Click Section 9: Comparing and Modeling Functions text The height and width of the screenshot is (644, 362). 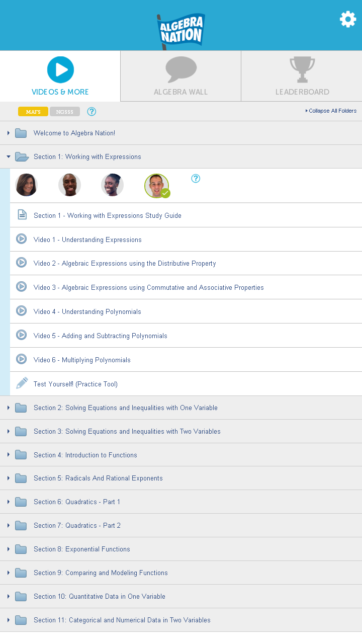pos(101,573)
